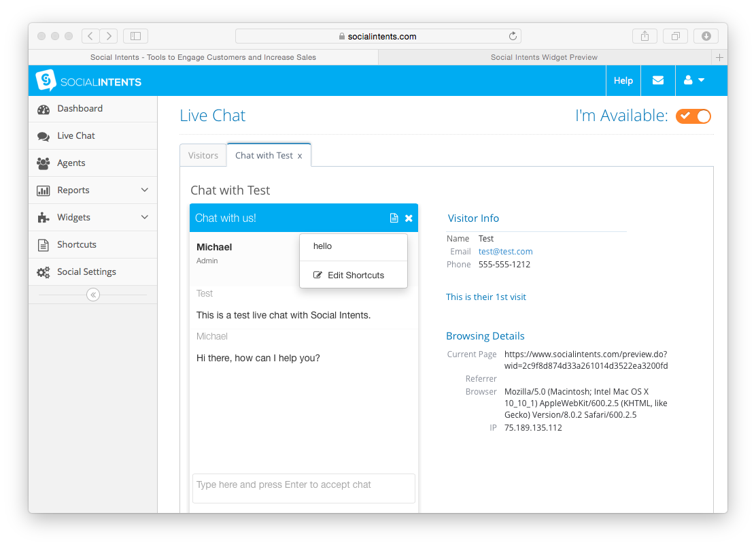Click the lock icon in address bar
The height and width of the screenshot is (547, 756).
coord(342,36)
